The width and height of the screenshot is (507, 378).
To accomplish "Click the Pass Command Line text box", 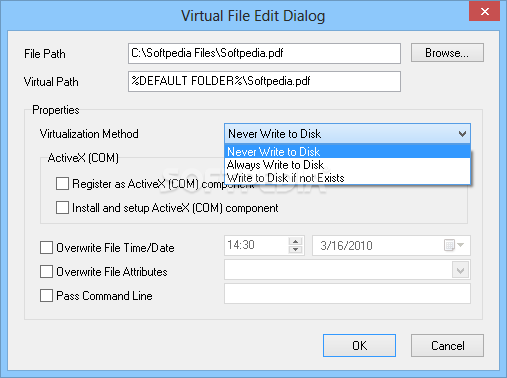I will click(x=347, y=294).
